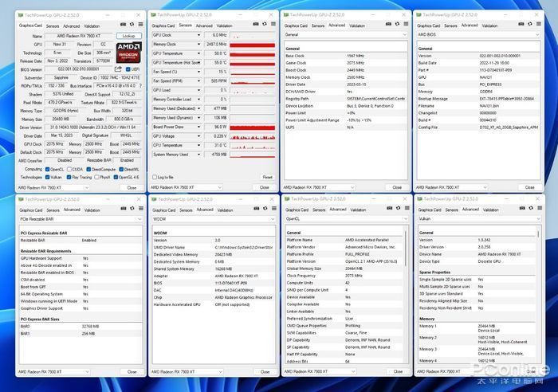Toggle the PhysX checkbox
558x392 pixels.
pyautogui.click(x=96, y=177)
